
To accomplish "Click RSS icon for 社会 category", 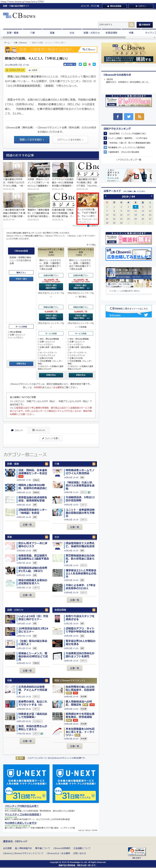I will (94, 537).
